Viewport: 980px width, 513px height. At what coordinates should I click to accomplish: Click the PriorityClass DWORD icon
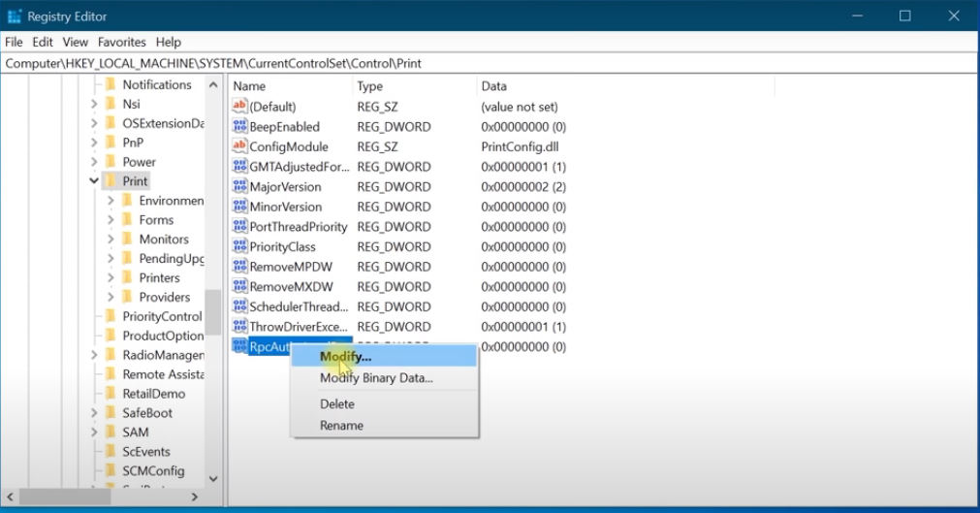(x=239, y=246)
